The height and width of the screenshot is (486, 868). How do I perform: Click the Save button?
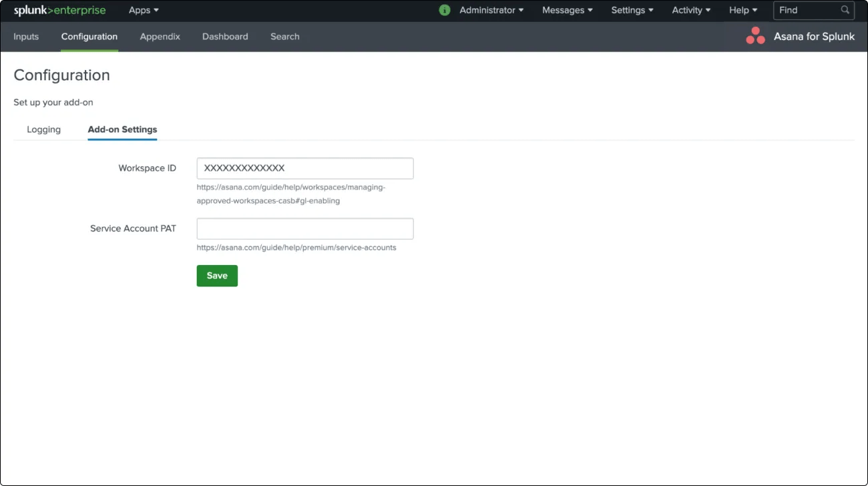pos(216,275)
